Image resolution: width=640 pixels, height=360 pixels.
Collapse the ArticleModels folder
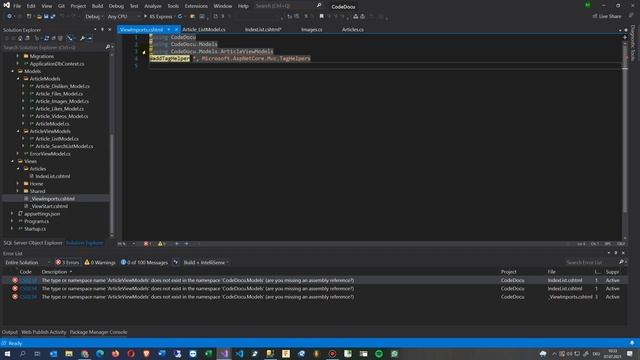point(18,79)
